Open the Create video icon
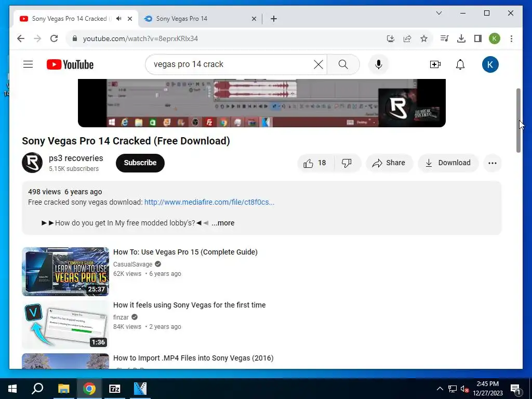The width and height of the screenshot is (532, 399). [435, 64]
